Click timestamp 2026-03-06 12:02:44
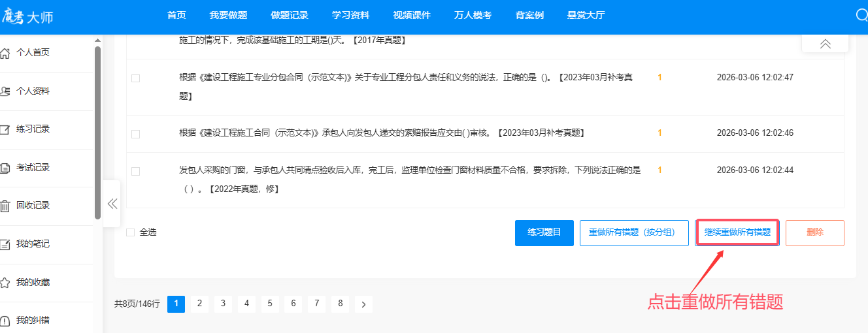The width and height of the screenshot is (868, 333). point(755,170)
